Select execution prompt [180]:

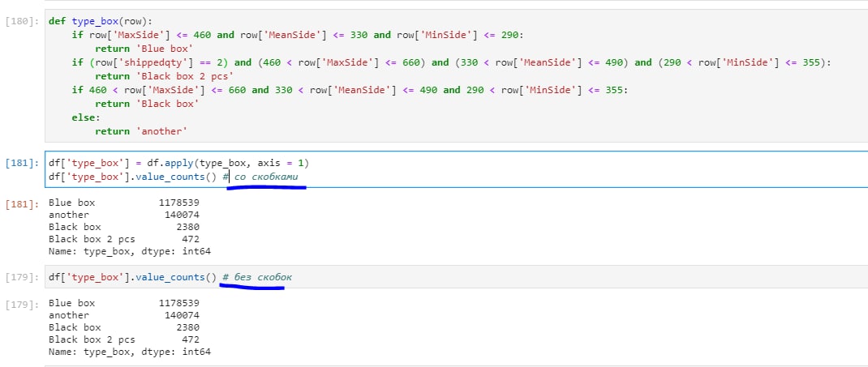(22, 22)
